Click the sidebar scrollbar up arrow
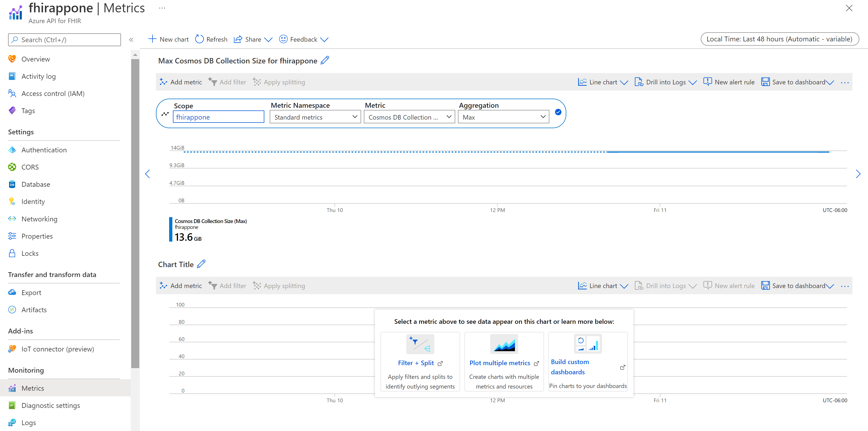The width and height of the screenshot is (868, 431). pos(135,55)
